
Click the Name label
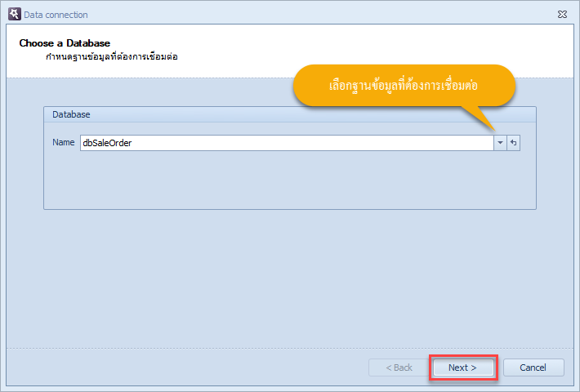63,142
